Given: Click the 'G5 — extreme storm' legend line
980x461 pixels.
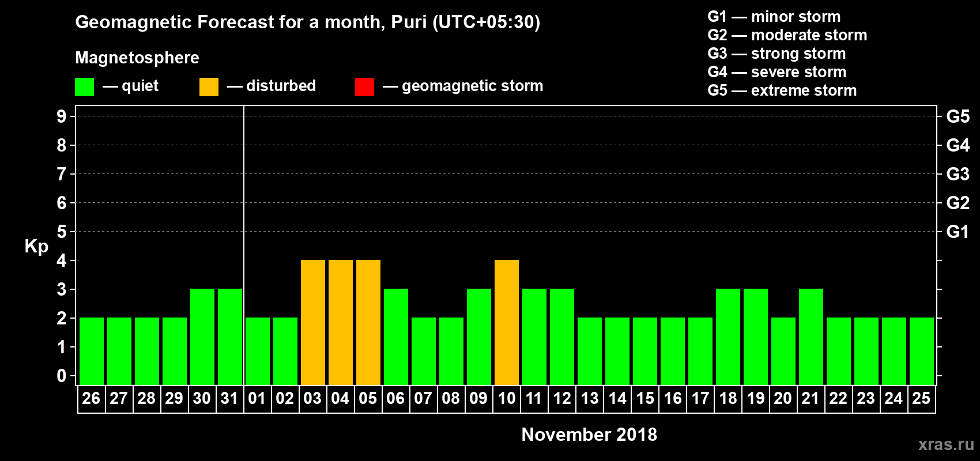Looking at the screenshot, I should click(x=782, y=90).
